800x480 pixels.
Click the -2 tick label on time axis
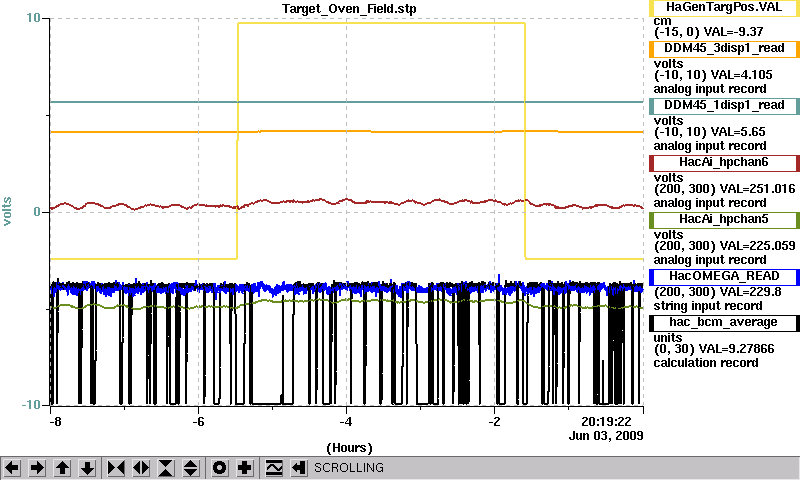pyautogui.click(x=494, y=422)
